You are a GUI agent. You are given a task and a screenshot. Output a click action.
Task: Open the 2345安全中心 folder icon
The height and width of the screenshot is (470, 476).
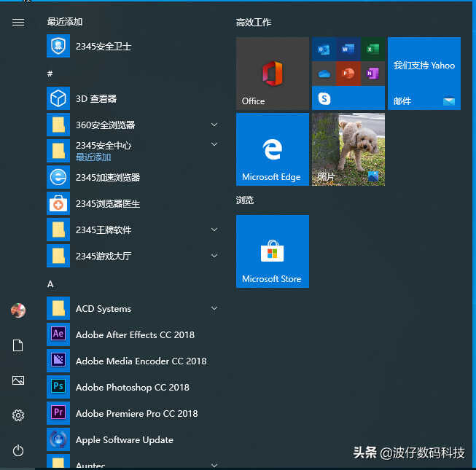click(x=58, y=151)
